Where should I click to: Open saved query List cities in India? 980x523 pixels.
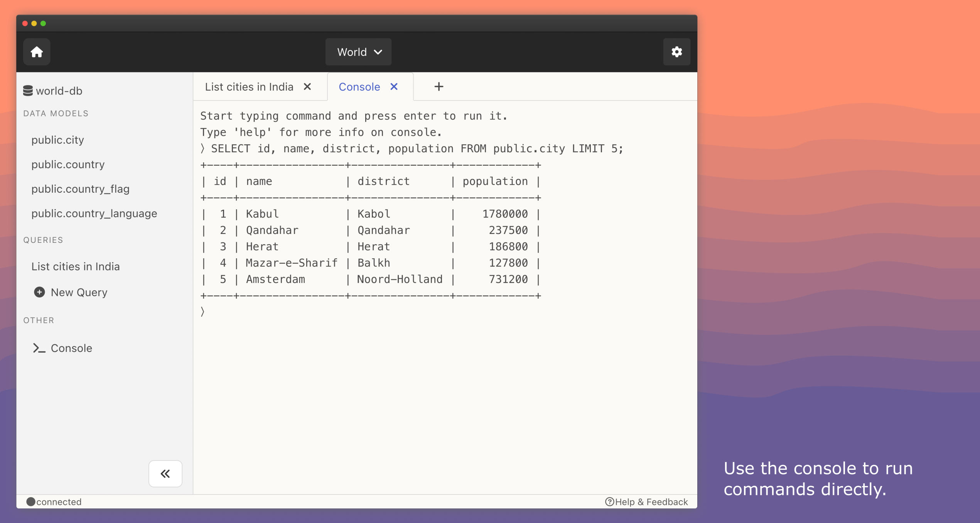coord(76,267)
